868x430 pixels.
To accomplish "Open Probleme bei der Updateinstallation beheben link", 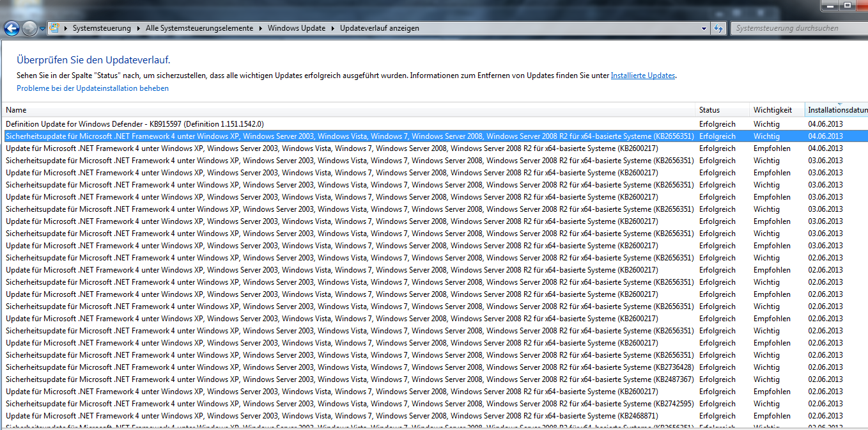I will tap(93, 88).
